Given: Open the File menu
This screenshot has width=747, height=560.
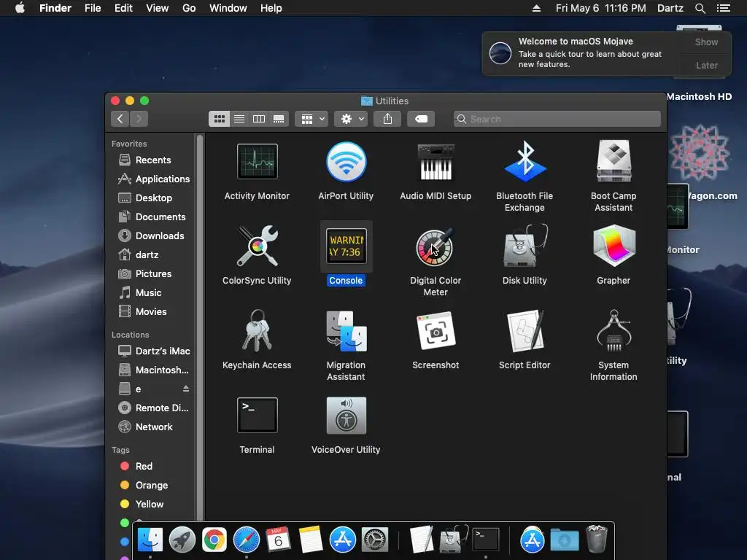Looking at the screenshot, I should pos(93,8).
